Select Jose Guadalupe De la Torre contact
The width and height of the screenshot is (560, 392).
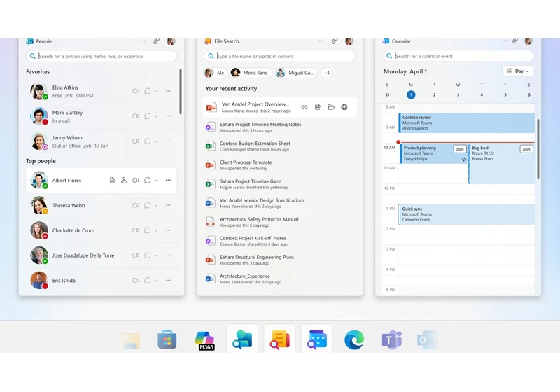coord(101,255)
